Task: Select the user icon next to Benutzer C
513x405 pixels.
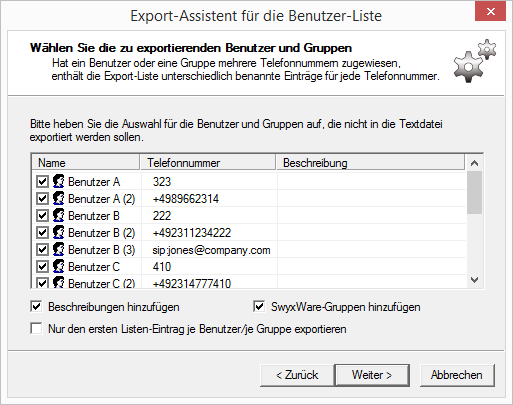Action: point(59,266)
